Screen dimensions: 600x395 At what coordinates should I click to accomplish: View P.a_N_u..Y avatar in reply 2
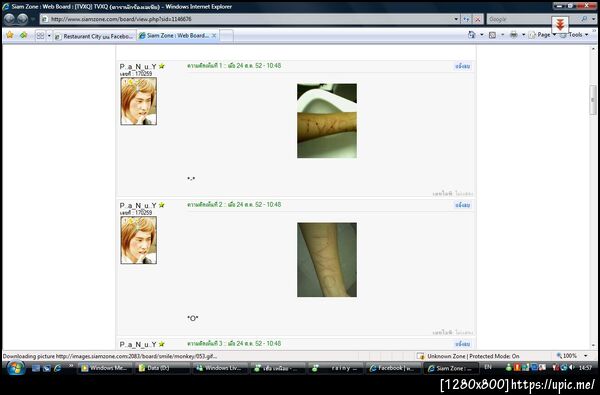(x=139, y=240)
